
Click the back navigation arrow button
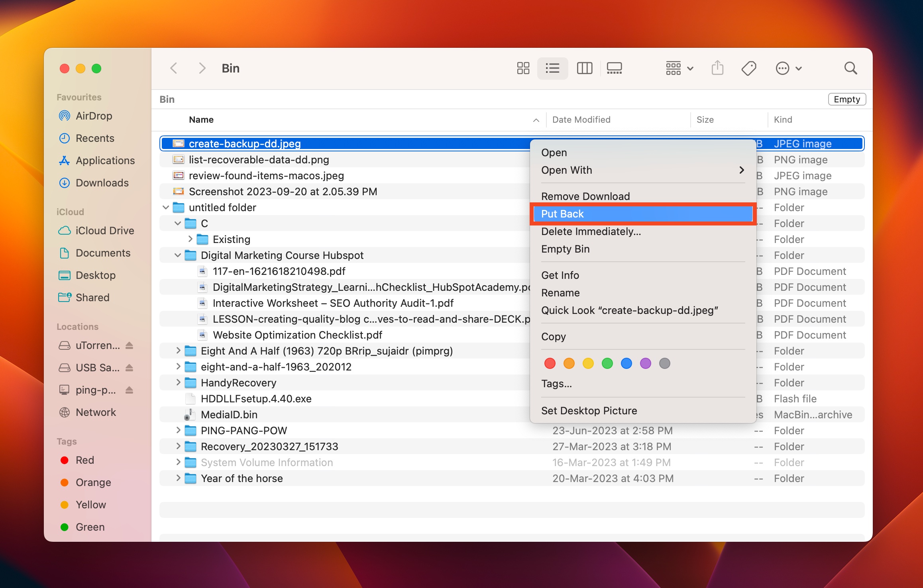tap(174, 67)
